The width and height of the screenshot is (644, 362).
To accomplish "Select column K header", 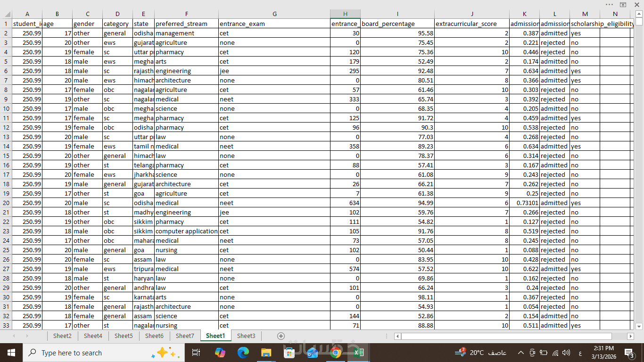I will click(525, 14).
